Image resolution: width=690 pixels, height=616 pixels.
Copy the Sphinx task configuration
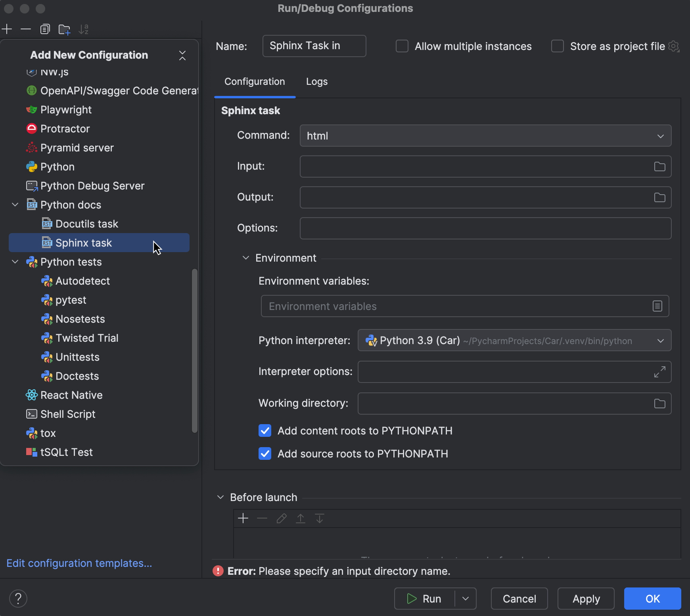[x=45, y=29]
